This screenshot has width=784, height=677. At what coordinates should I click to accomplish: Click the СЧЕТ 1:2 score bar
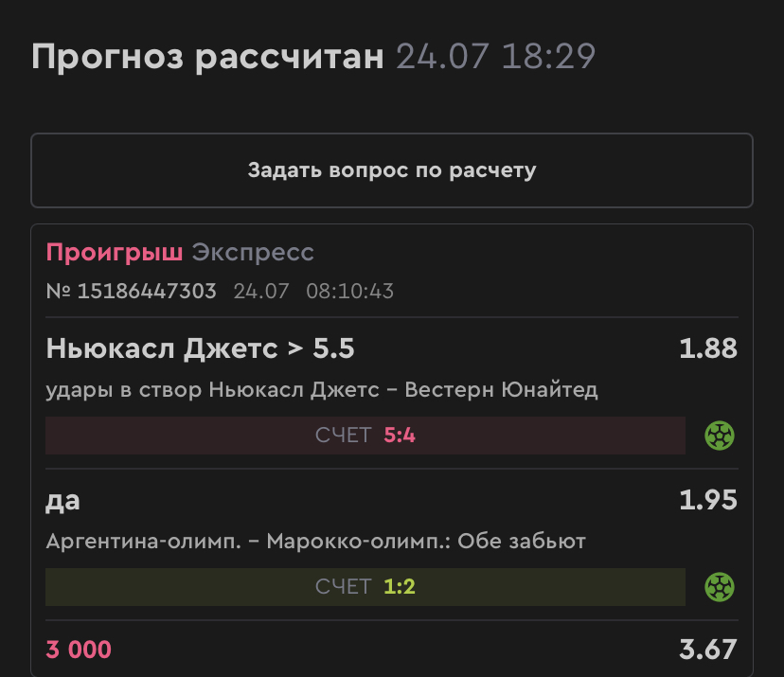(365, 587)
